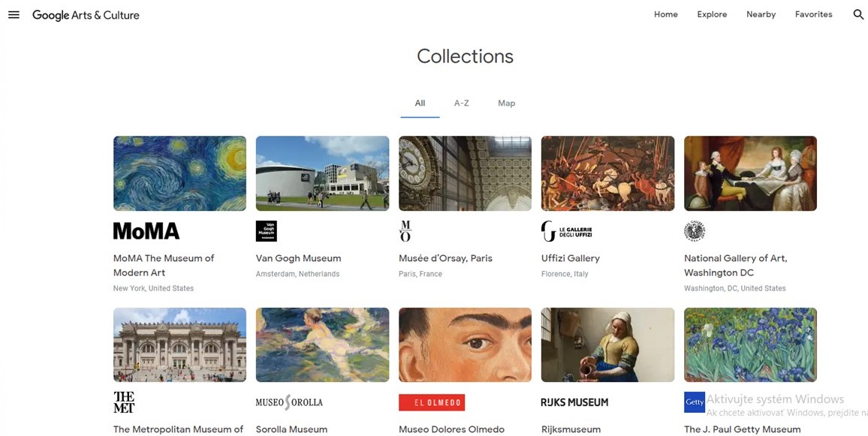Image resolution: width=868 pixels, height=436 pixels.
Task: Open the Van Gogh Museum title link
Action: click(x=298, y=258)
